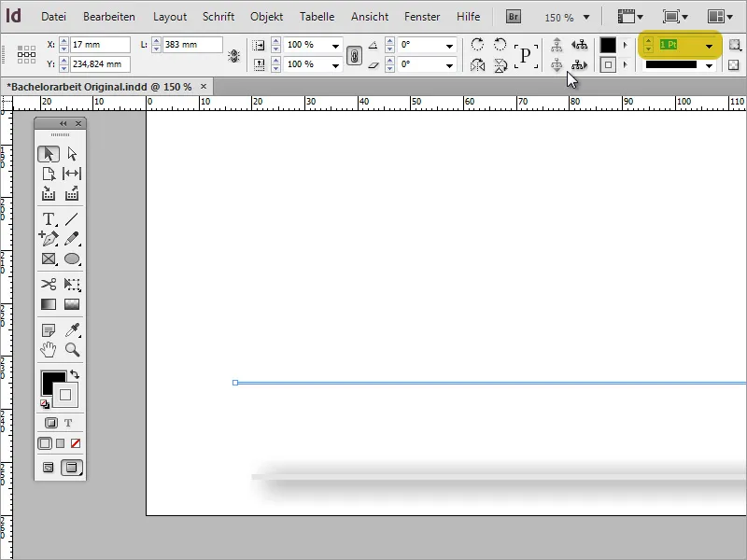Swap fill and stroke colors arrow
The height and width of the screenshot is (560, 747).
click(x=75, y=374)
